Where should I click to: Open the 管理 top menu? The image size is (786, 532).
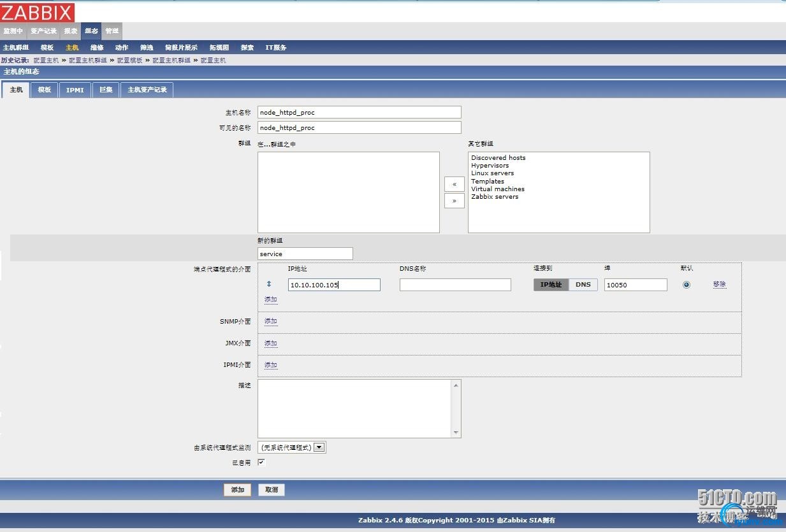pos(112,31)
